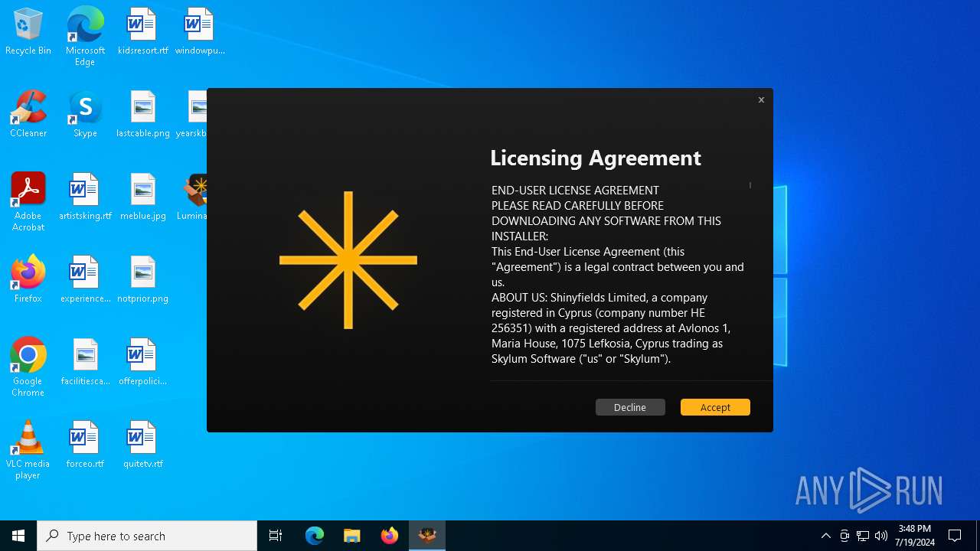Show hidden system tray icons
Image resolution: width=980 pixels, height=551 pixels.
[x=825, y=536]
